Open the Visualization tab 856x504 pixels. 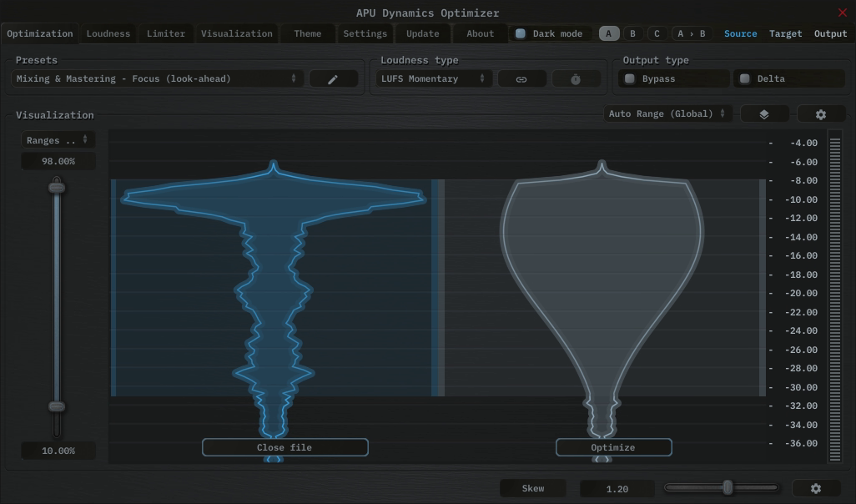[x=236, y=34]
